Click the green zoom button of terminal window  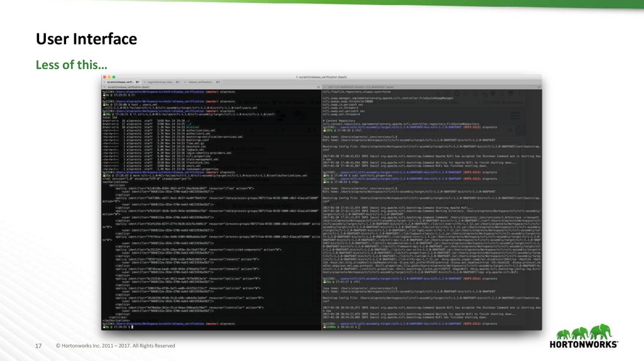pyautogui.click(x=114, y=77)
